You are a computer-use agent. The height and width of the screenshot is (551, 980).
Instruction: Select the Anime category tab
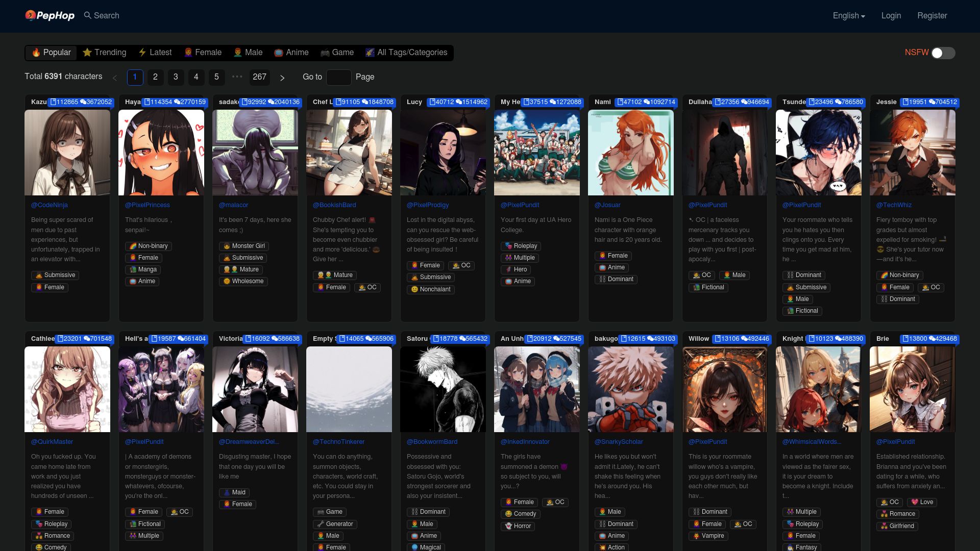(x=291, y=53)
